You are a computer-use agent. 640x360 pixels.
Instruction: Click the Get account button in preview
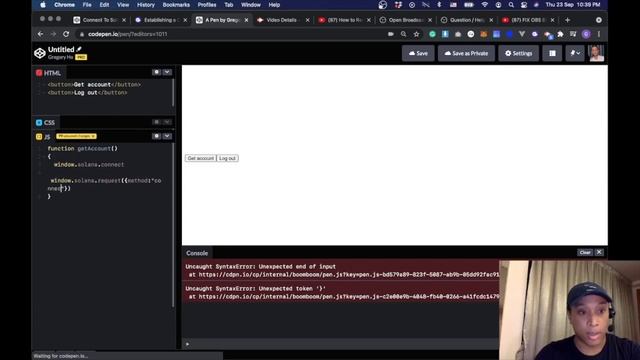point(200,158)
